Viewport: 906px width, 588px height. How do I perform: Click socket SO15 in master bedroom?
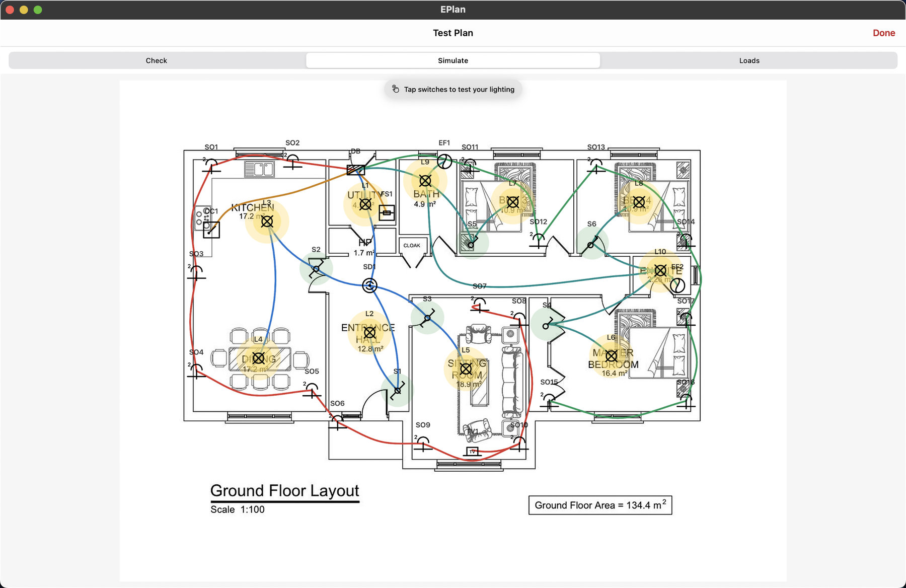coord(550,401)
